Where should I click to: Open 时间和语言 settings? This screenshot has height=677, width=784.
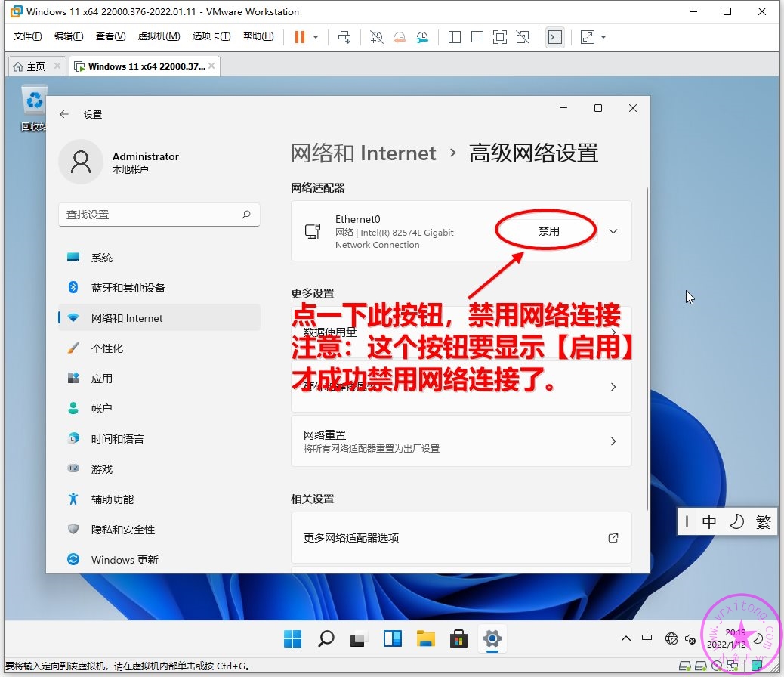tap(159, 439)
